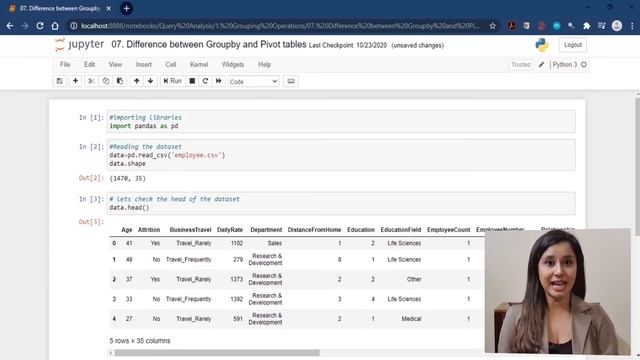
Task: Open the cell type Code dropdown
Action: click(x=253, y=82)
